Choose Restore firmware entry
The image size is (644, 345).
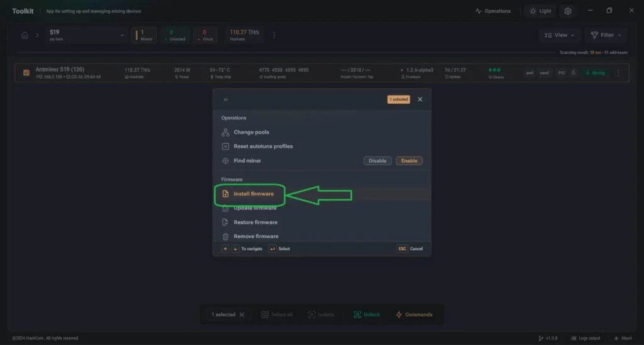[x=322, y=222]
